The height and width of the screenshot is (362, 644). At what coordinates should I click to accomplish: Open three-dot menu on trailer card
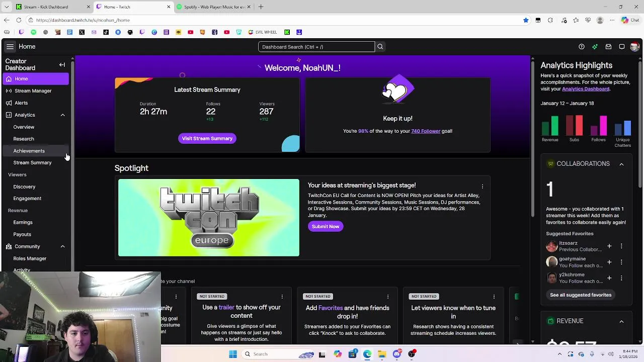pos(282,297)
